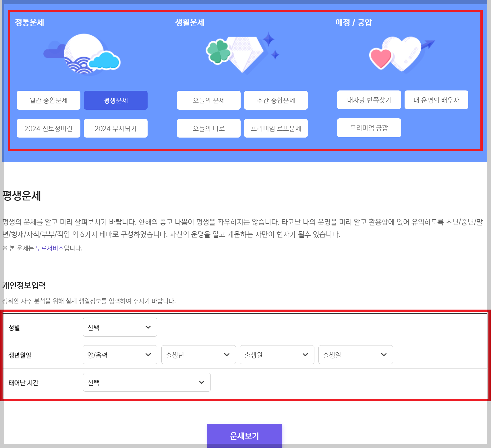Open the 출생월 birth month dropdown
Image resolution: width=491 pixels, height=448 pixels.
pos(277,355)
